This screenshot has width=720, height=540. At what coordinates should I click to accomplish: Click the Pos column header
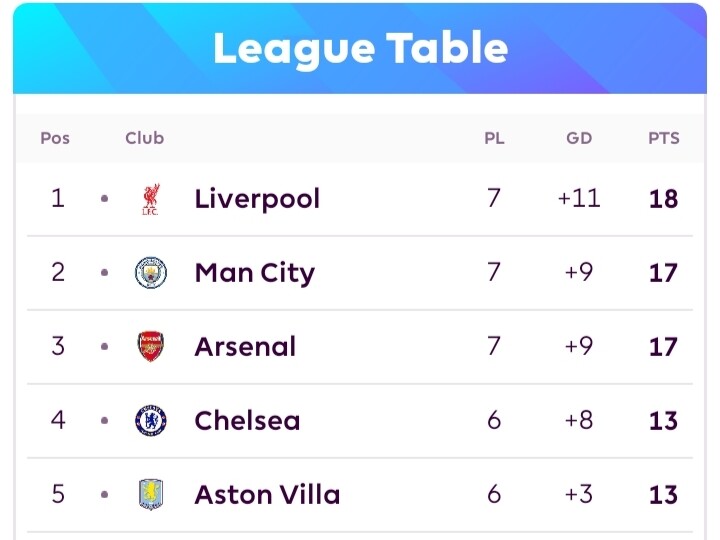coord(55,138)
